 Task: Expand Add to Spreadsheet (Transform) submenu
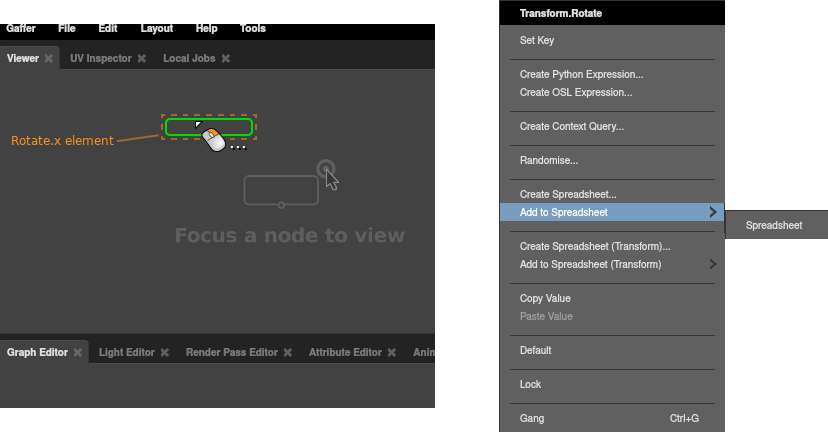pos(712,264)
